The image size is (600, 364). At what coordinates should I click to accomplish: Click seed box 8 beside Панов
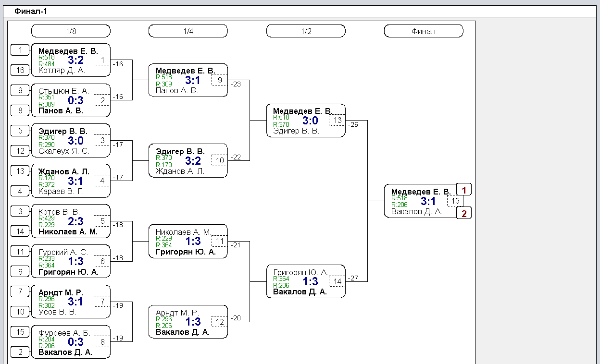point(20,110)
